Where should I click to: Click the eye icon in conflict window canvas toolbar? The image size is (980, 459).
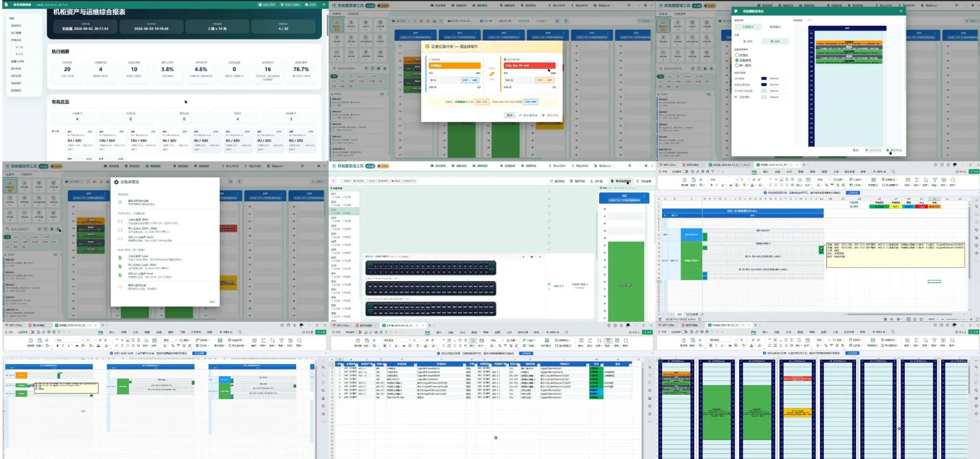[x=393, y=21]
